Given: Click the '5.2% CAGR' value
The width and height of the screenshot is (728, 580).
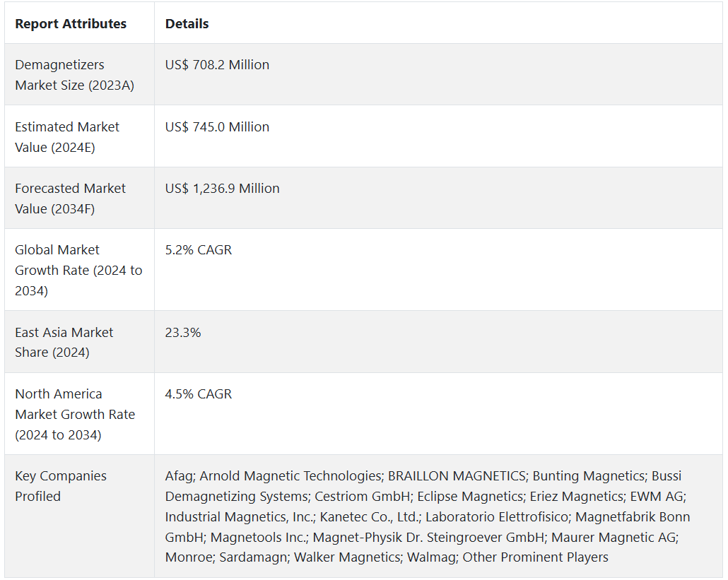Looking at the screenshot, I should click(198, 250).
